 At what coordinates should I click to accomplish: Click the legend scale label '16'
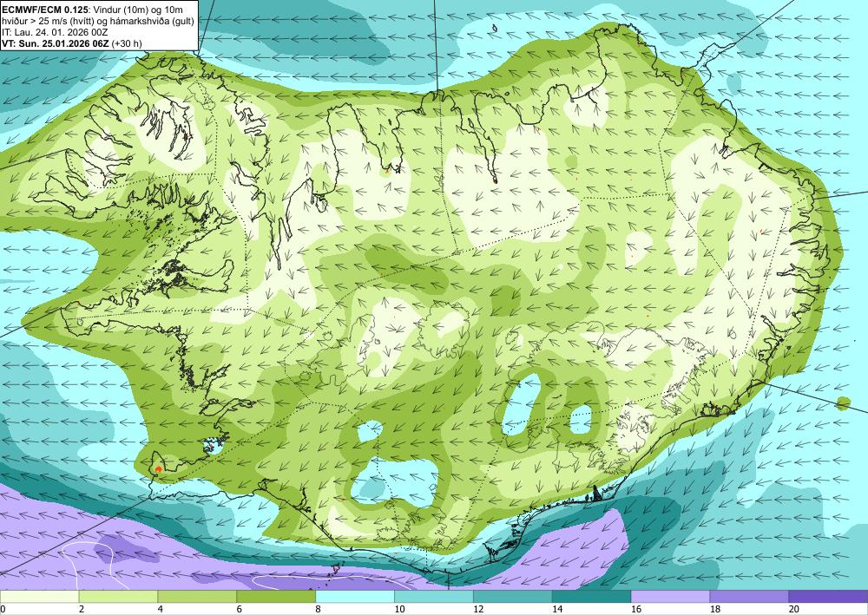(635, 609)
